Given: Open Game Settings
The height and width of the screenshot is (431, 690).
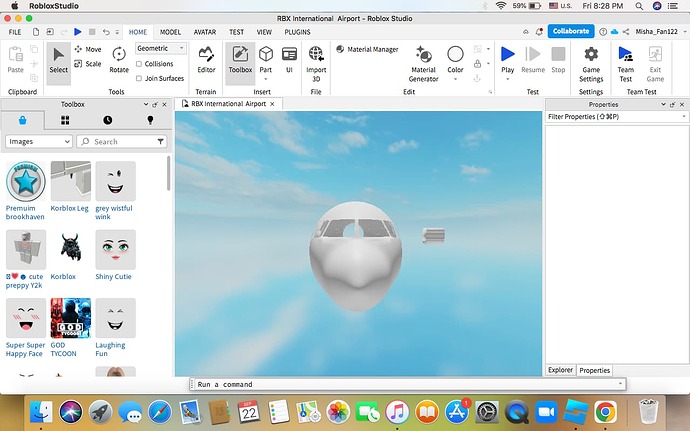Looking at the screenshot, I should (x=591, y=58).
